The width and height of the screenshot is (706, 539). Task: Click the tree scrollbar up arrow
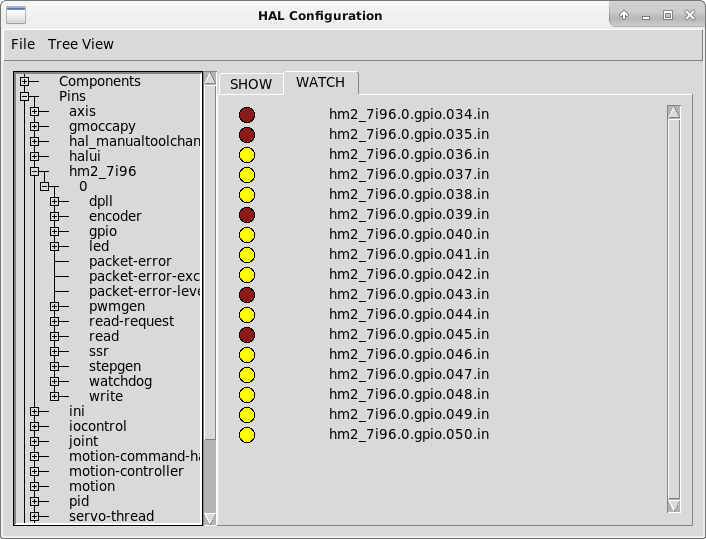210,78
